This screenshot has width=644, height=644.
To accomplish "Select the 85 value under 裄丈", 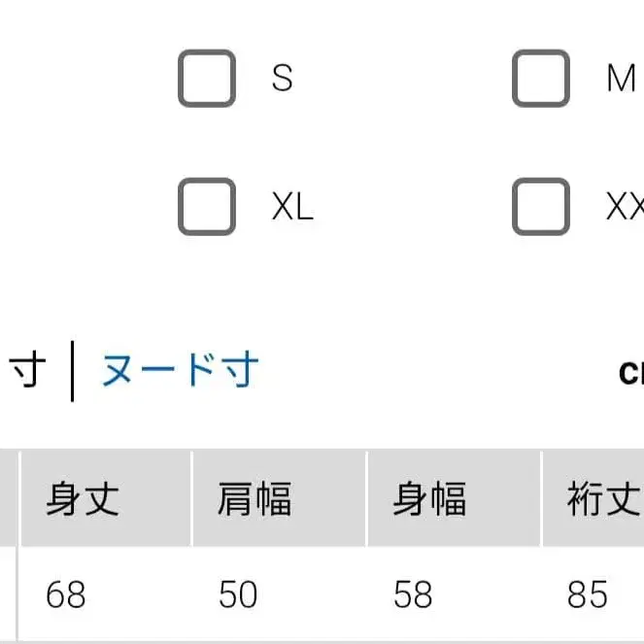I will tap(588, 593).
